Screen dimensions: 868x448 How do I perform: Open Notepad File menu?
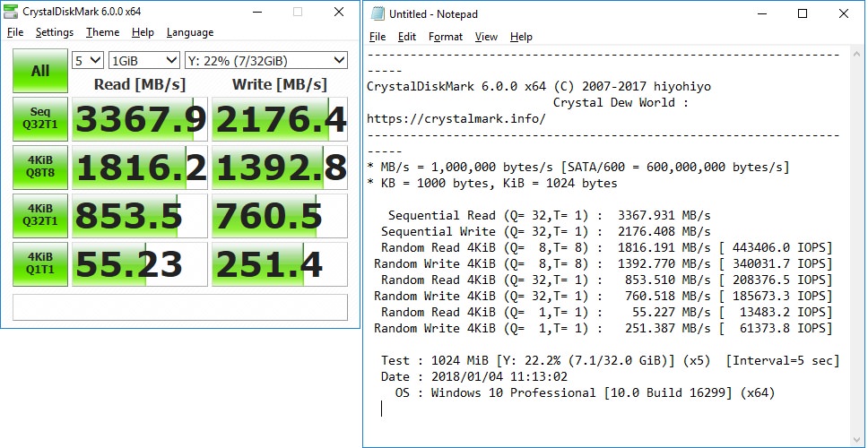pyautogui.click(x=377, y=37)
